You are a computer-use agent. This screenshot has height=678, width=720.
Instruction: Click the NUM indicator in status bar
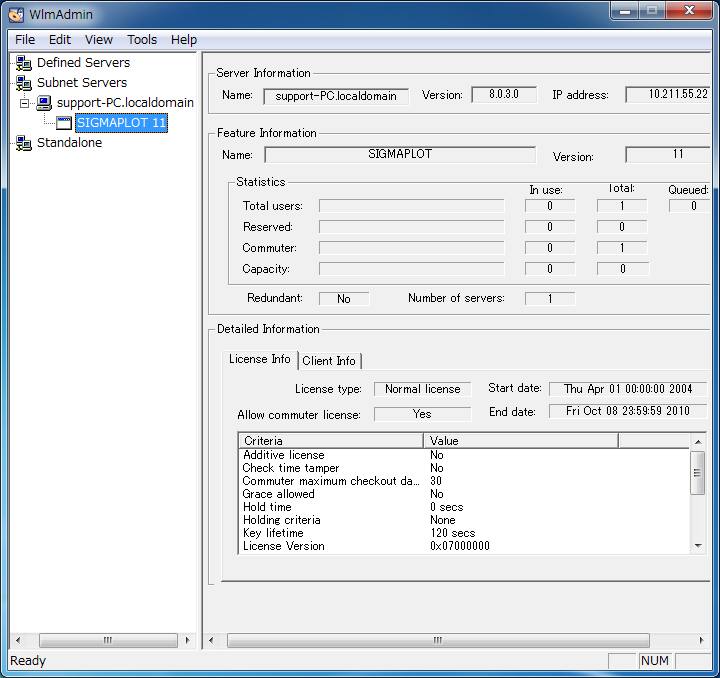pyautogui.click(x=654, y=661)
